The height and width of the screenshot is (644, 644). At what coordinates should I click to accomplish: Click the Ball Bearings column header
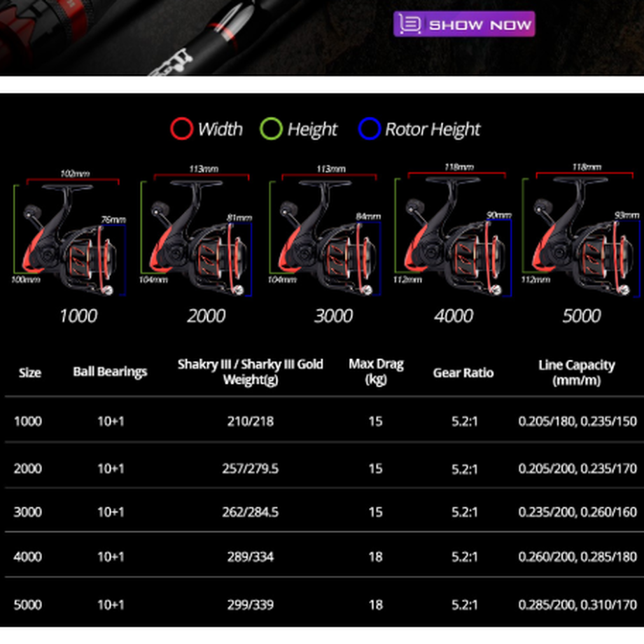pyautogui.click(x=110, y=372)
